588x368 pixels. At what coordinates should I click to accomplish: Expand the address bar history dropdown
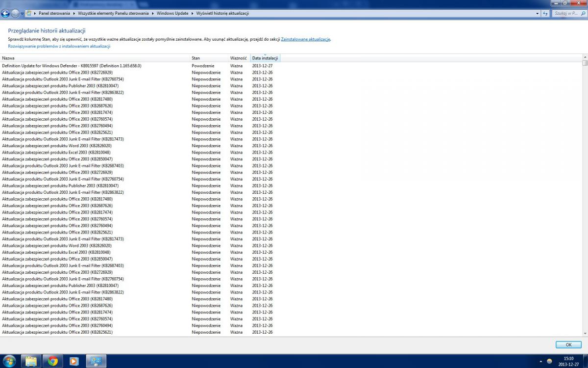537,13
